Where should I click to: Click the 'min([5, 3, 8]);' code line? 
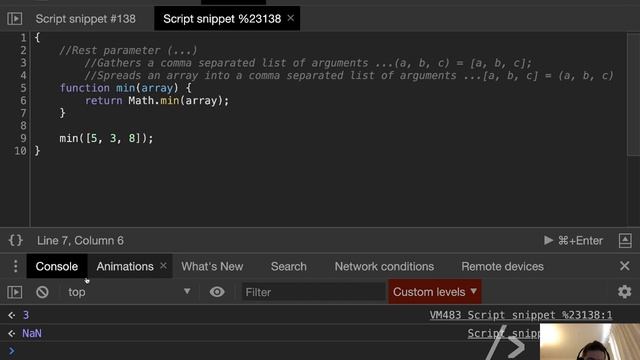(x=106, y=138)
